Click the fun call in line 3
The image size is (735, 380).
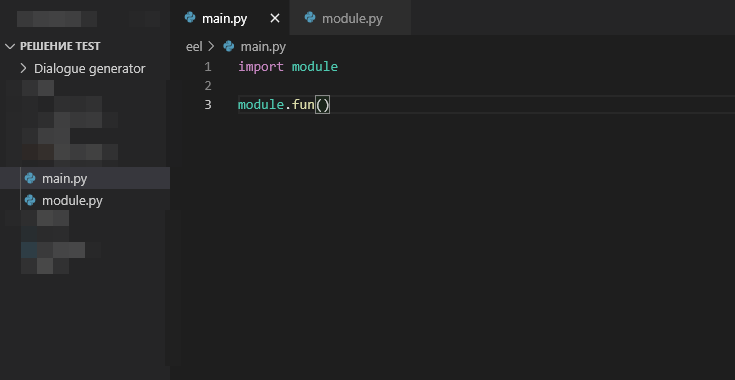click(x=303, y=104)
